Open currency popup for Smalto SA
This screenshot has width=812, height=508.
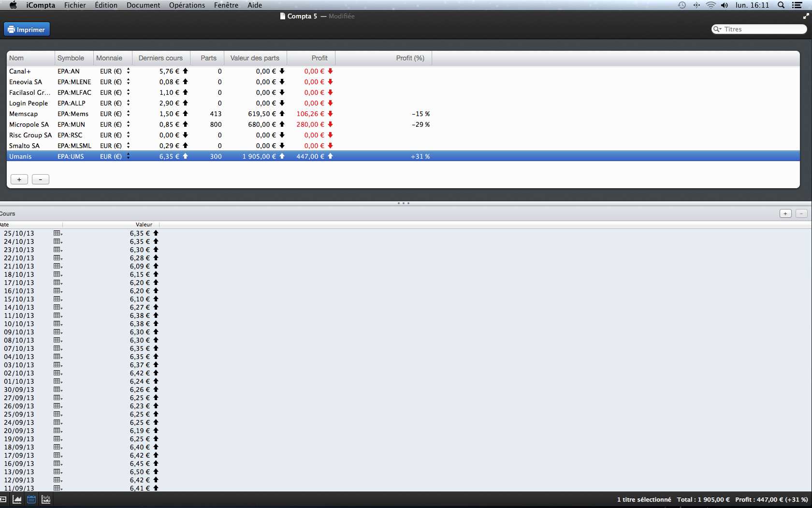point(128,146)
